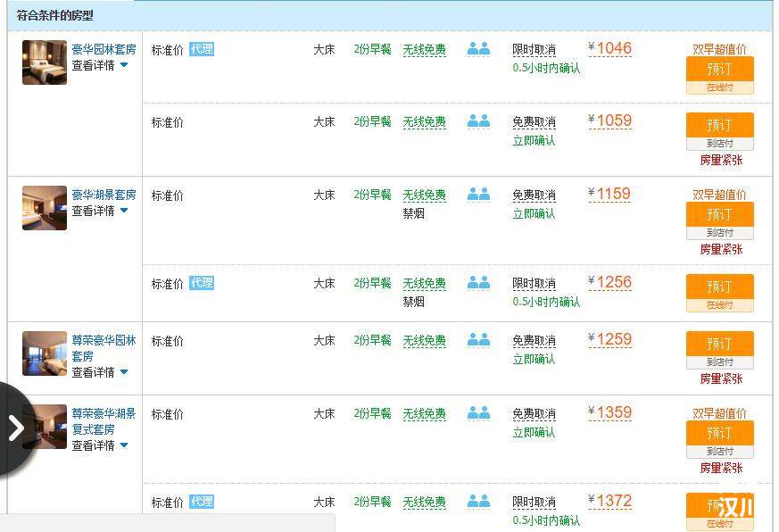Expand 查看详情 for 尊荣豪华湖景复式套房
The width and height of the screenshot is (779, 532).
click(100, 445)
